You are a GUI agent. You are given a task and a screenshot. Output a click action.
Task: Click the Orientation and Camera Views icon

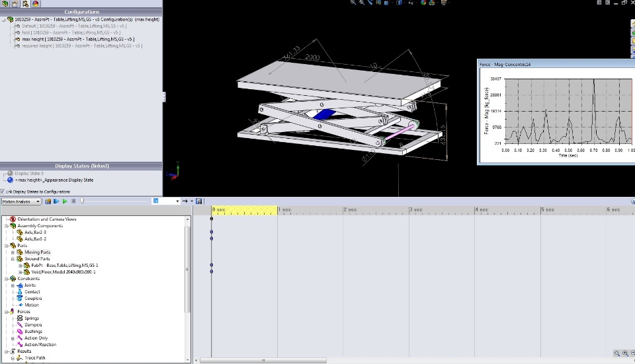click(x=13, y=219)
